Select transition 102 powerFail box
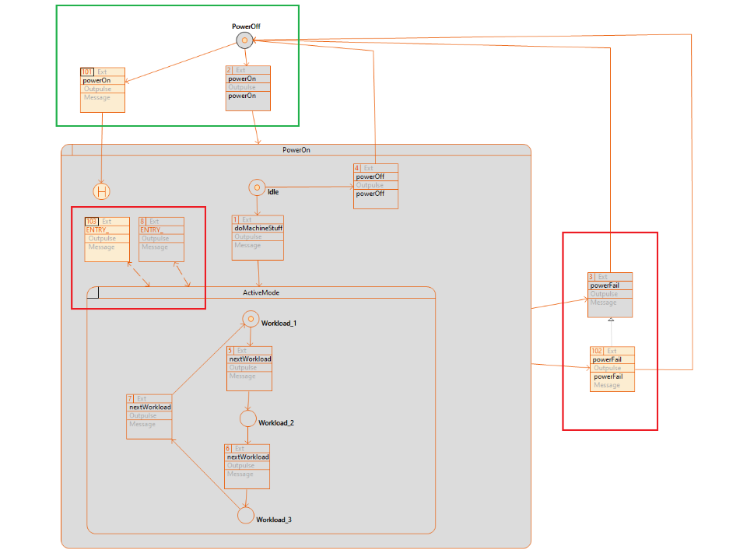Viewport: 747px width, 560px height. point(612,369)
